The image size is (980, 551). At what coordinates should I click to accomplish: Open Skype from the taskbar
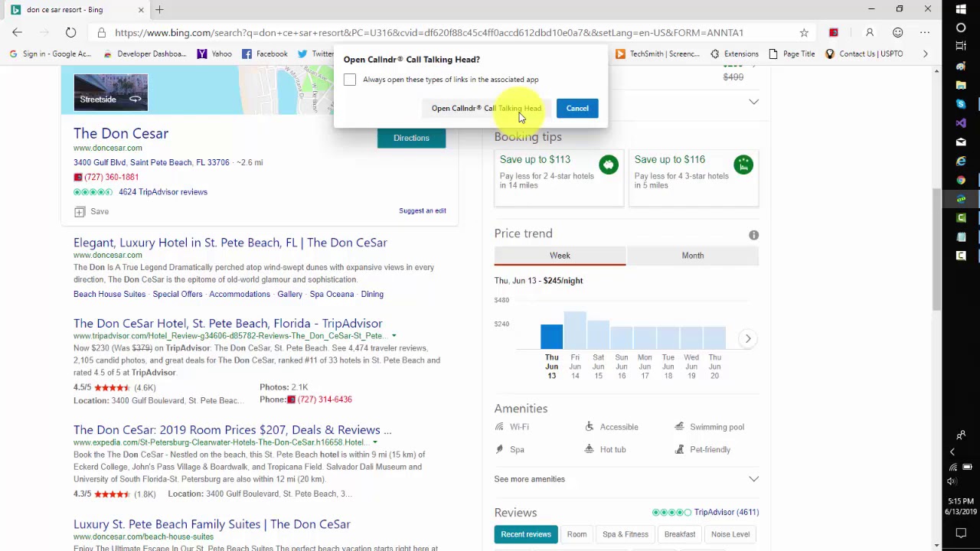[961, 104]
